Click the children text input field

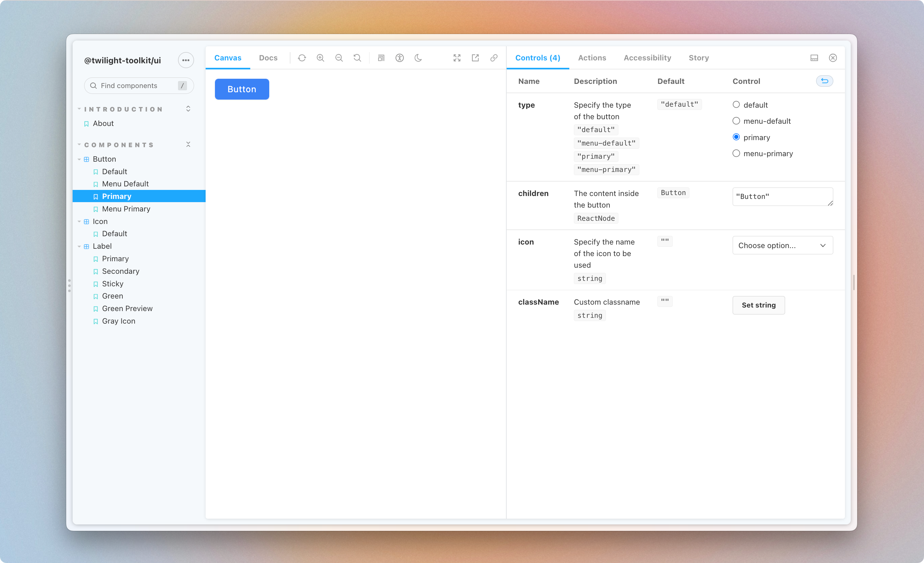coord(783,197)
